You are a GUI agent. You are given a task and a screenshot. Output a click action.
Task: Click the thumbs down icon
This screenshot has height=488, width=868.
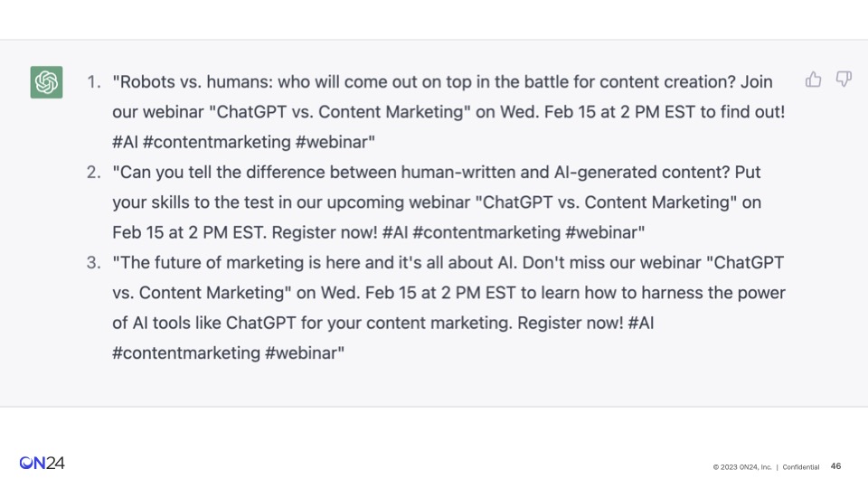[844, 80]
